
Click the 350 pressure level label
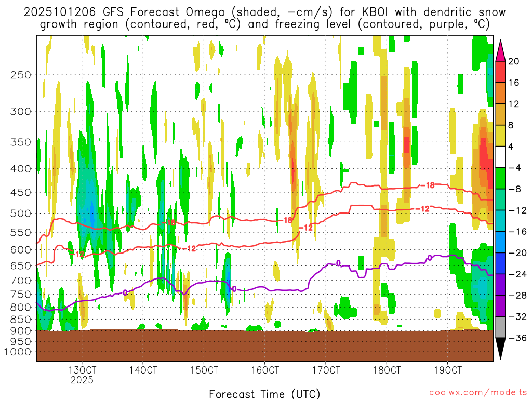click(21, 142)
